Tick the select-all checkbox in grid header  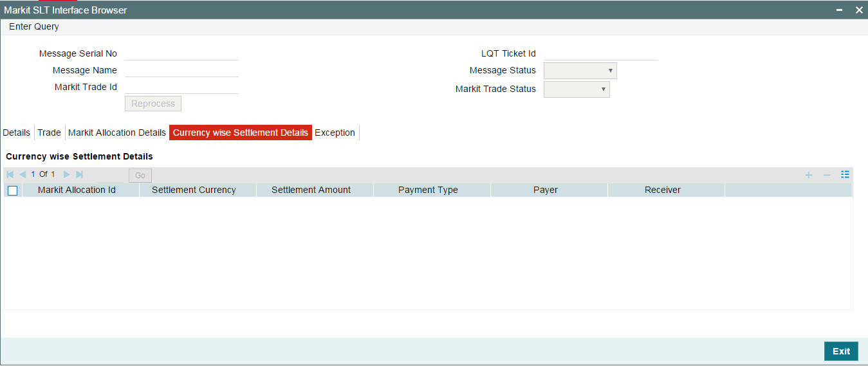tap(13, 190)
